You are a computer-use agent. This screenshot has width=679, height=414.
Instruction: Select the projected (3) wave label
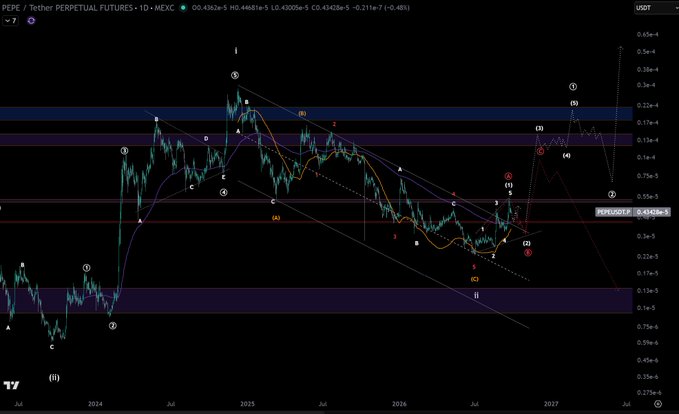539,128
